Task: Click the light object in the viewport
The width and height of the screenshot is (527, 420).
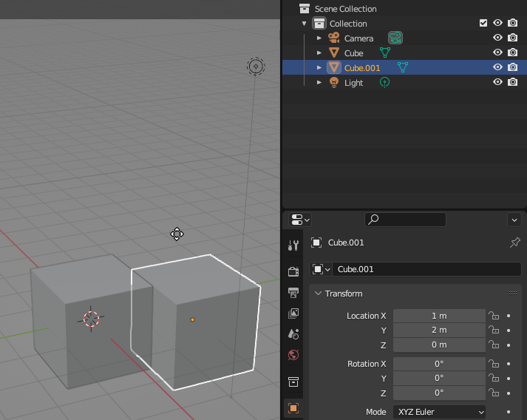Action: [256, 67]
